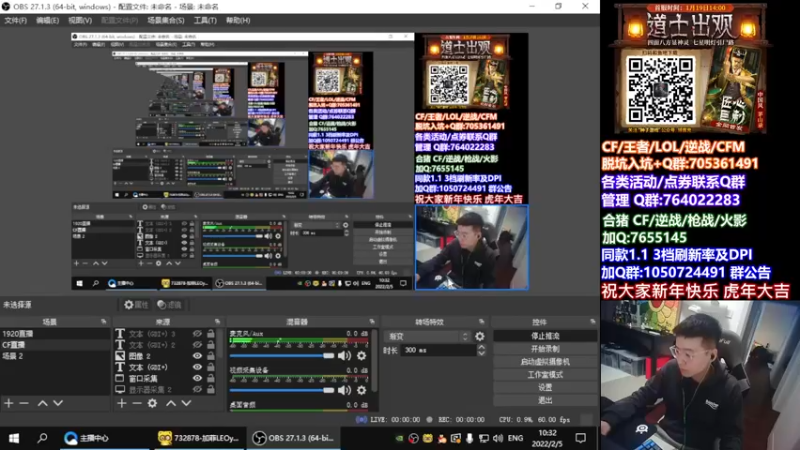Screen dimensions: 800x450
Task: Undock the 场景 panel via header icon
Action: (x=104, y=322)
